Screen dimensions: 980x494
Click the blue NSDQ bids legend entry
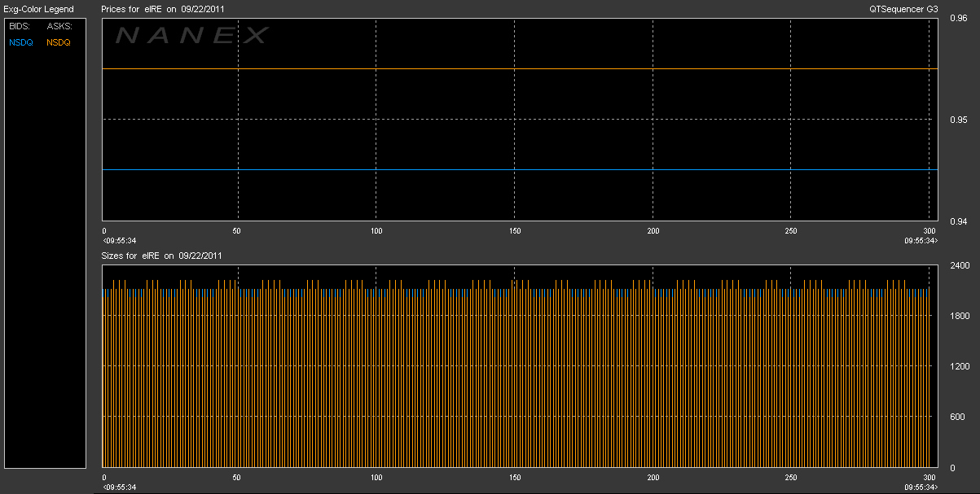click(21, 42)
